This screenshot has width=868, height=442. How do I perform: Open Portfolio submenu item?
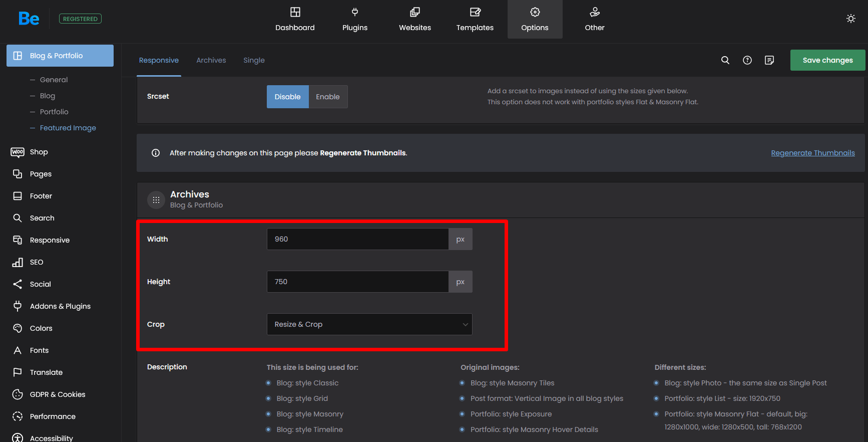point(54,112)
